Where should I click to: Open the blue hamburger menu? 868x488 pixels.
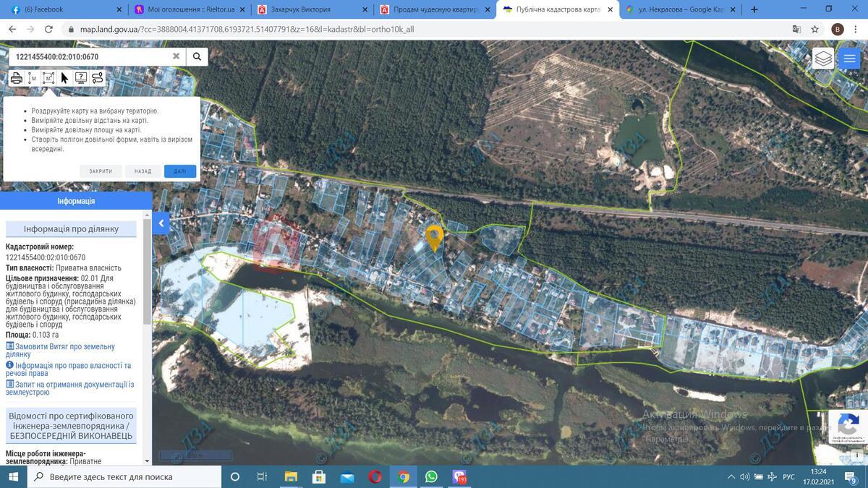(849, 59)
